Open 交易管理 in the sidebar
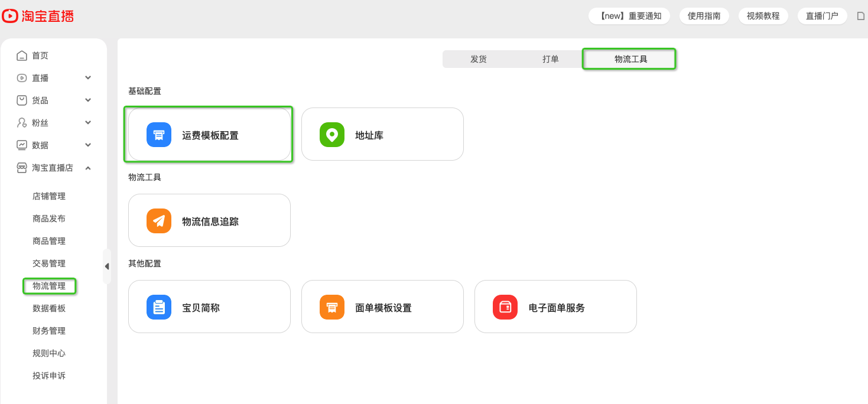Screen dimensions: 868x404 [x=49, y=263]
